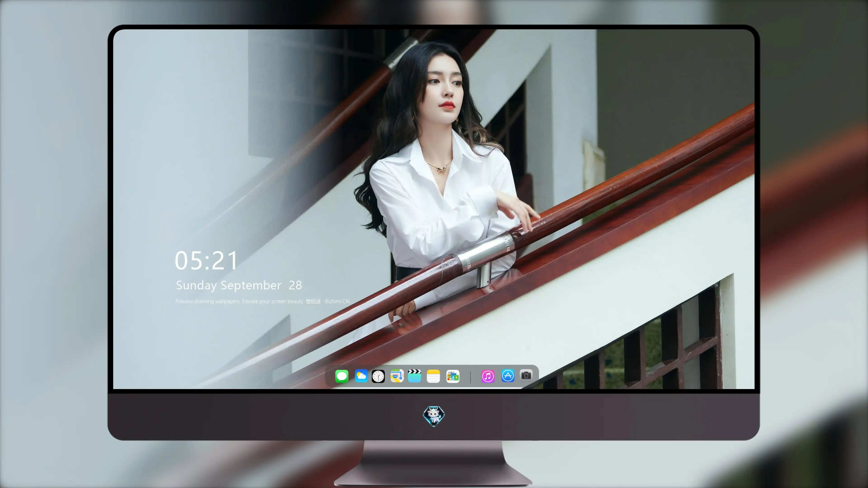Open the Videos clapperboard app in the dock
Image resolution: width=868 pixels, height=488 pixels.
pos(415,376)
